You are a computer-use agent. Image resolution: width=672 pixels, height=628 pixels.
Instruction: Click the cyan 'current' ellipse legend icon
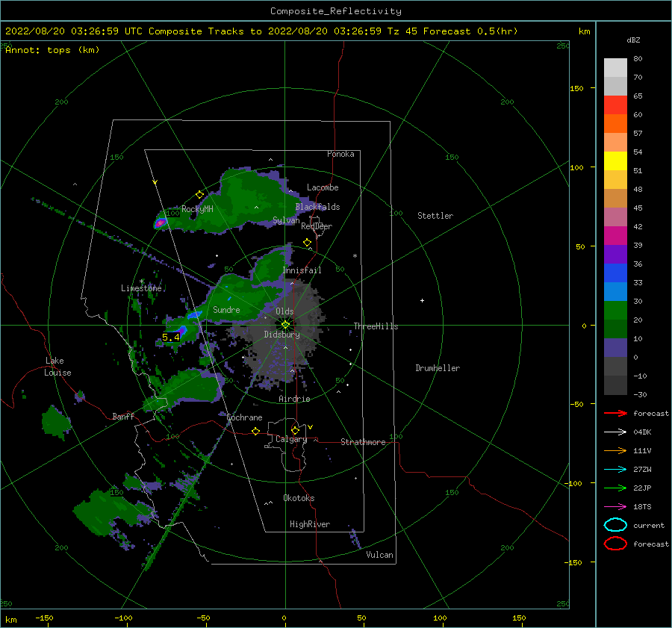coord(615,525)
